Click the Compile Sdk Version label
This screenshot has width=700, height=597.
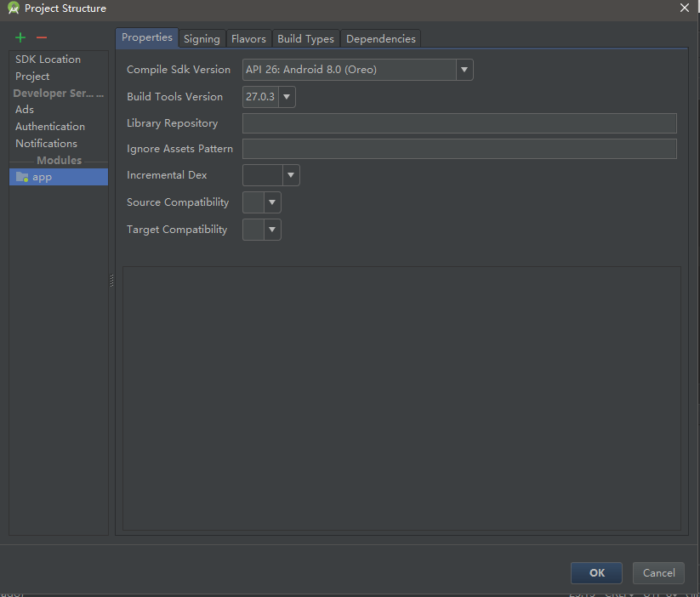[x=179, y=70]
